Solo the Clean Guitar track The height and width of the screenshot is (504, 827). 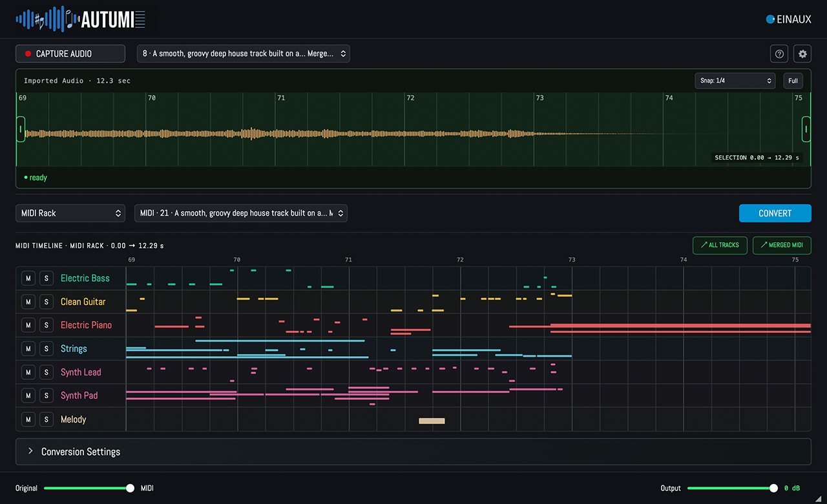point(47,302)
